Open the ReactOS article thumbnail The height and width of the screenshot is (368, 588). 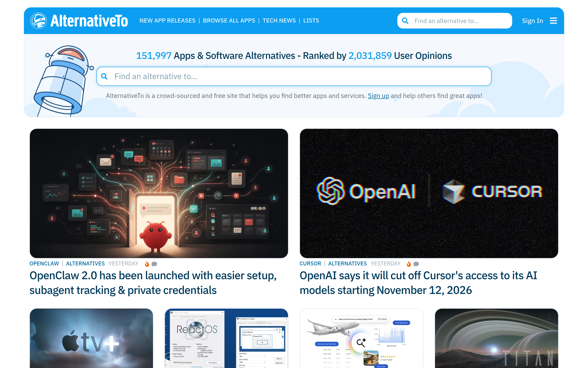(226, 338)
